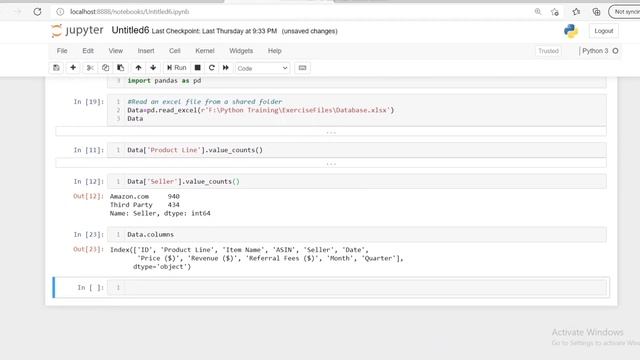Open the View menu
Screen dimensions: 640x360
coord(116,51)
